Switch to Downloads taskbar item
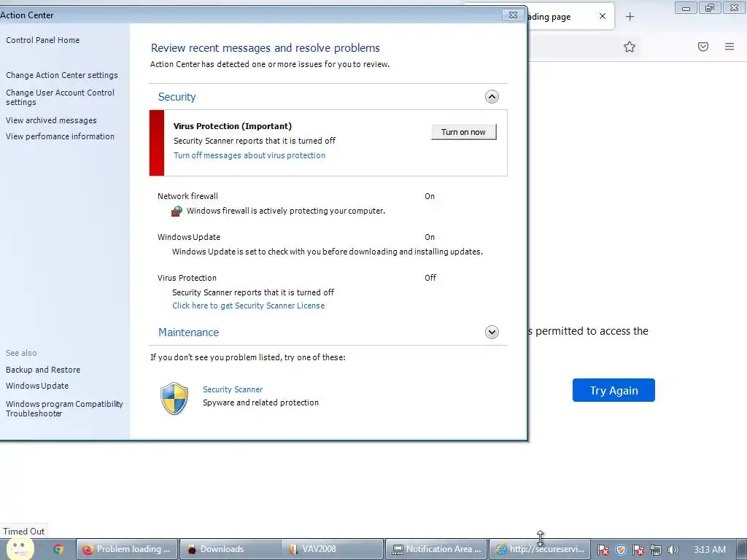The width and height of the screenshot is (747, 560). pos(230,549)
